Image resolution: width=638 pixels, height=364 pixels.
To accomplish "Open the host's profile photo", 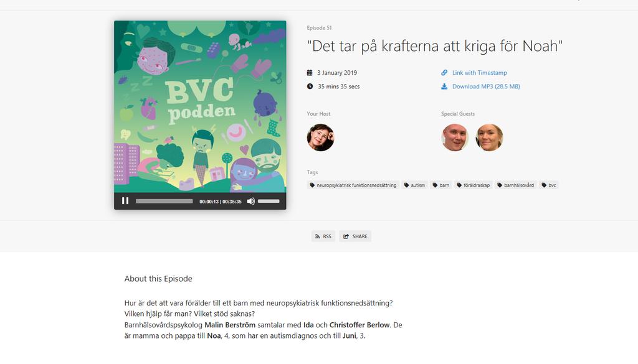I will pos(320,138).
